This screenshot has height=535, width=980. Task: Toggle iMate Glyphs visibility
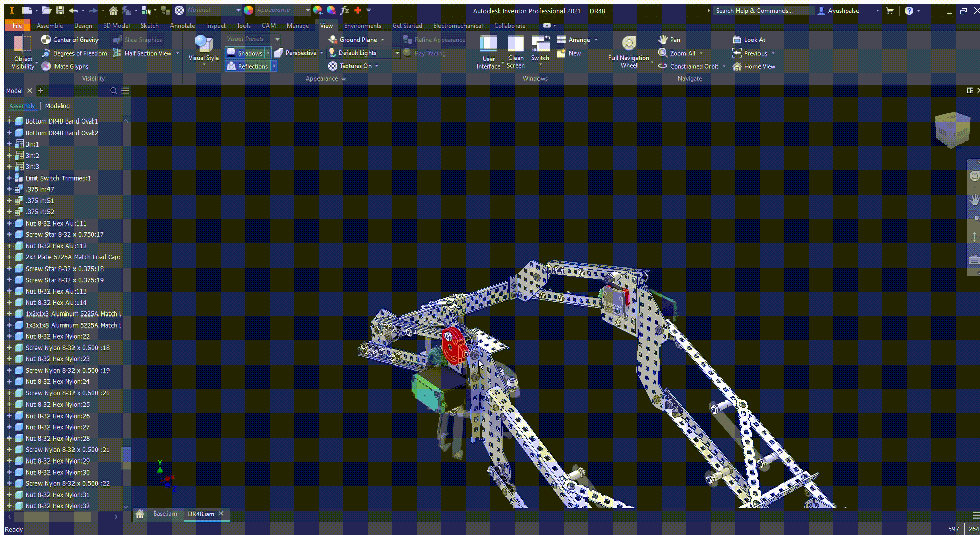(65, 66)
